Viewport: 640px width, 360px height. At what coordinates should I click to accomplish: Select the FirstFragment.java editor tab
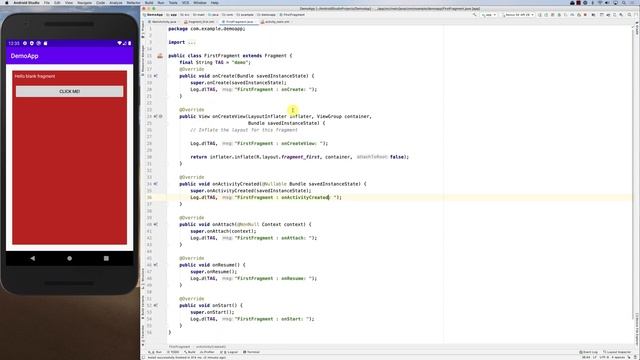(238, 22)
